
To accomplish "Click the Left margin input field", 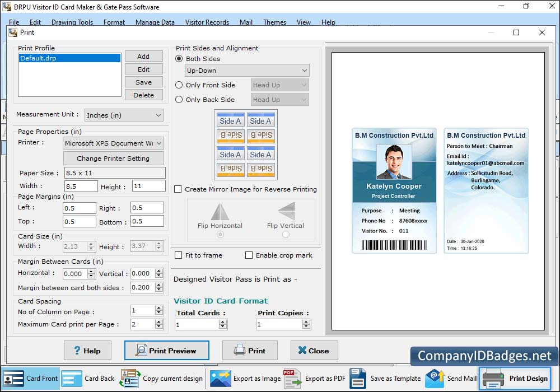I will pyautogui.click(x=80, y=208).
